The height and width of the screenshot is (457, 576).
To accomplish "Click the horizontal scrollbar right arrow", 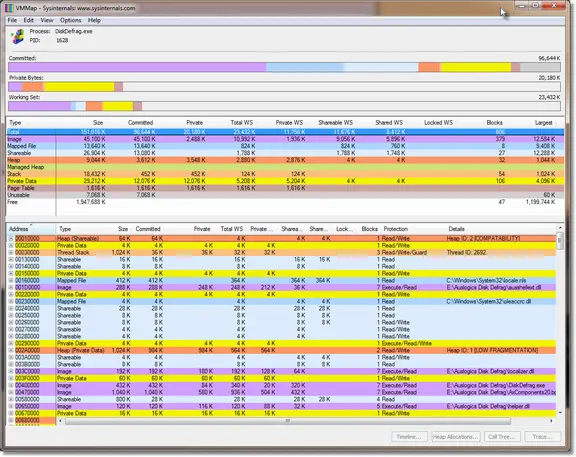I will (551, 421).
